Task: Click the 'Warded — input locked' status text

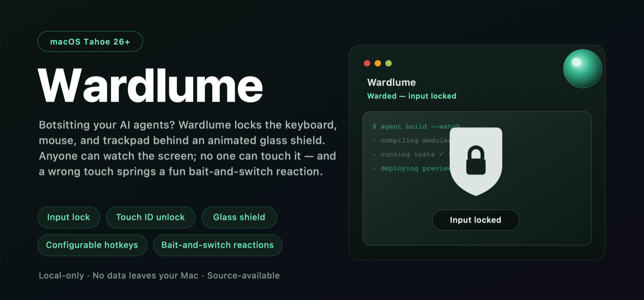Action: pyautogui.click(x=412, y=96)
